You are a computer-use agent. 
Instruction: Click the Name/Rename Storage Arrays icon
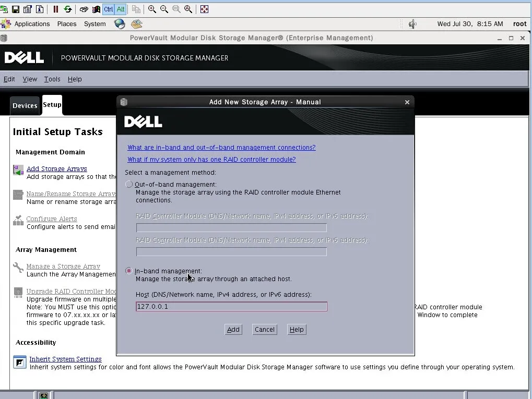point(18,195)
